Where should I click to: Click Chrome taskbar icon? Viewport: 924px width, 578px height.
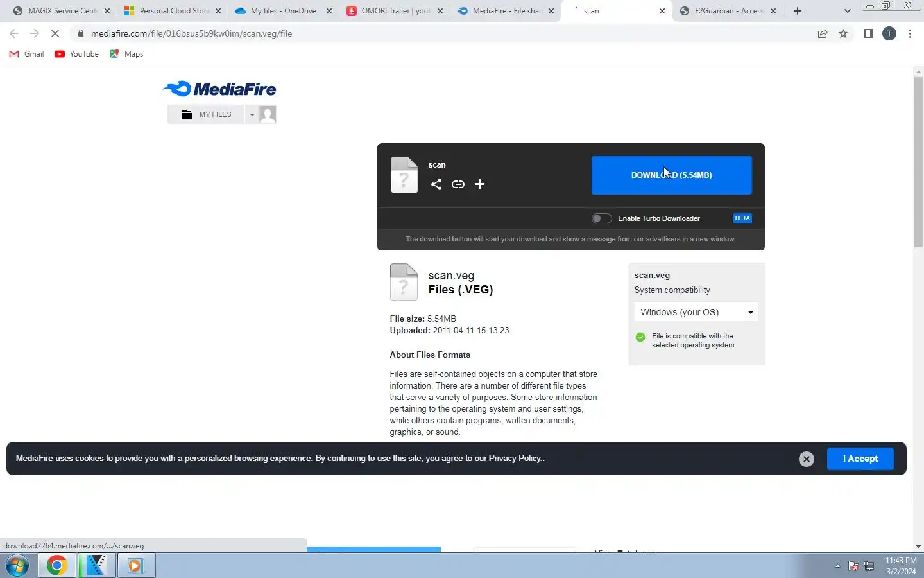pos(56,566)
